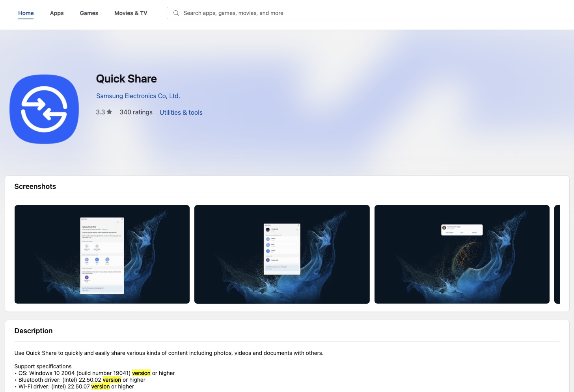574x392 pixels.
Task: Click the Description section heading
Action: point(34,331)
